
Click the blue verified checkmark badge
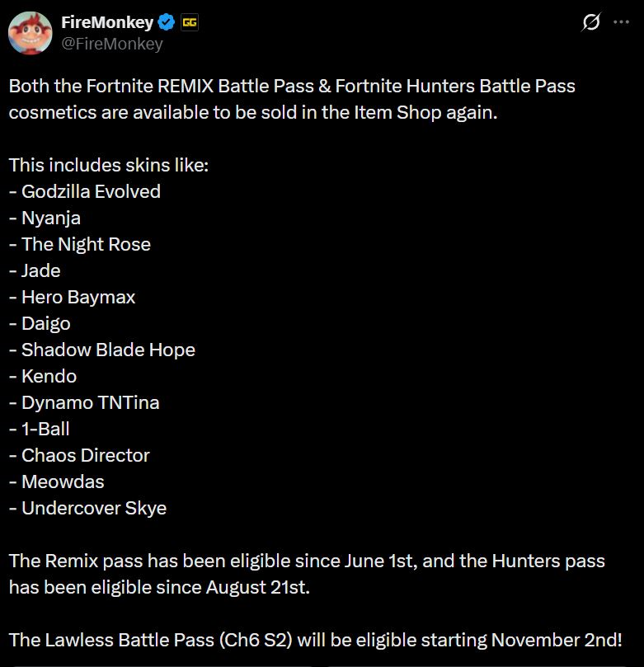point(167,22)
